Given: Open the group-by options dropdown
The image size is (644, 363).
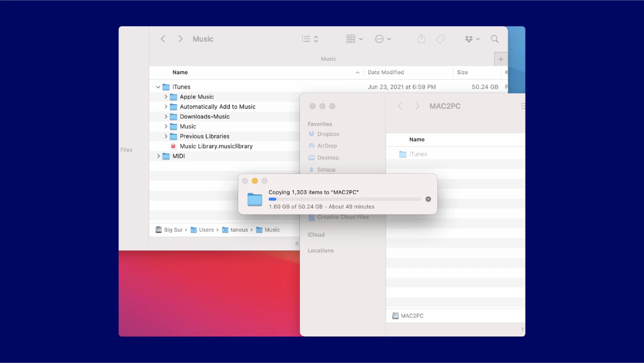Looking at the screenshot, I should pyautogui.click(x=354, y=39).
